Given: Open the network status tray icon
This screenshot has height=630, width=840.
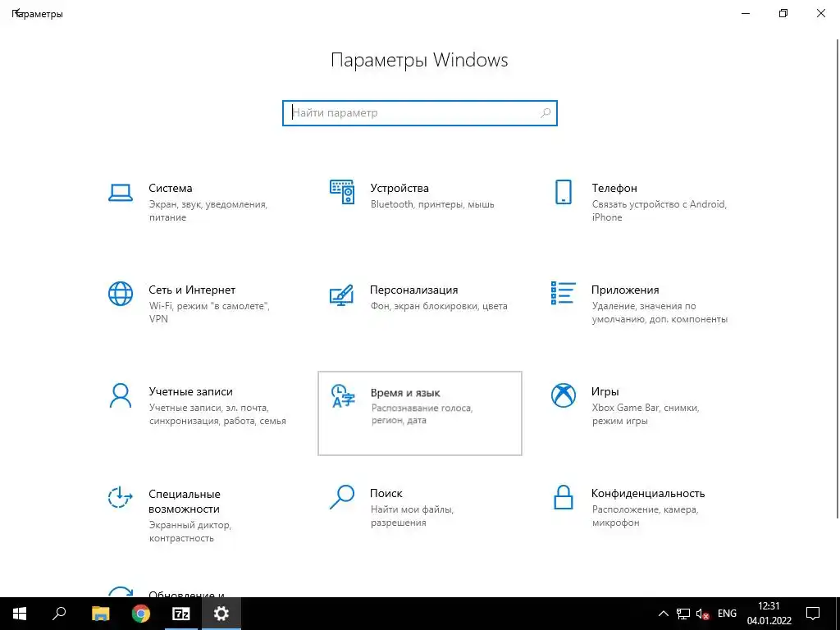Looking at the screenshot, I should [x=683, y=614].
